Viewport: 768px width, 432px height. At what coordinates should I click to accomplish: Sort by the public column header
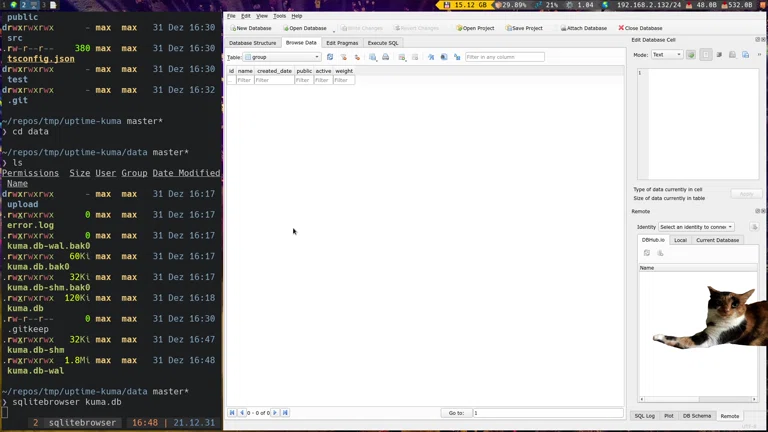point(304,71)
